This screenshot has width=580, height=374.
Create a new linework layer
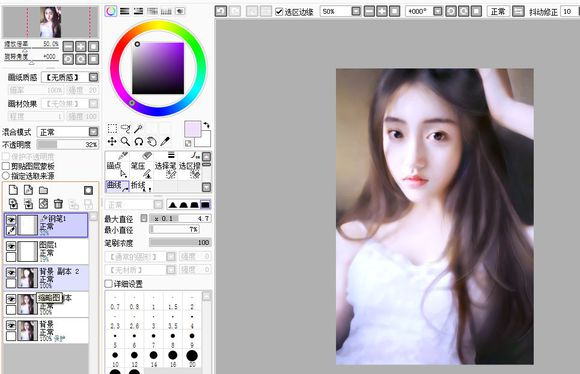pyautogui.click(x=28, y=190)
